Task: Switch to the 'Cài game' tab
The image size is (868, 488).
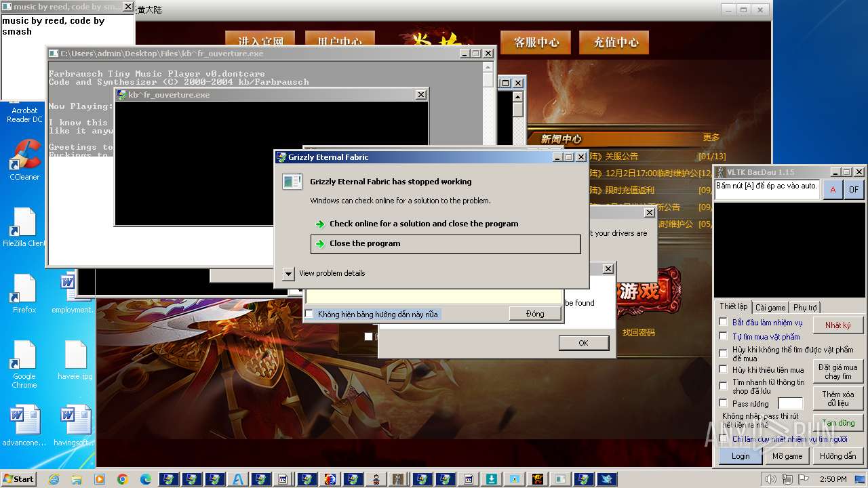Action: (x=770, y=308)
